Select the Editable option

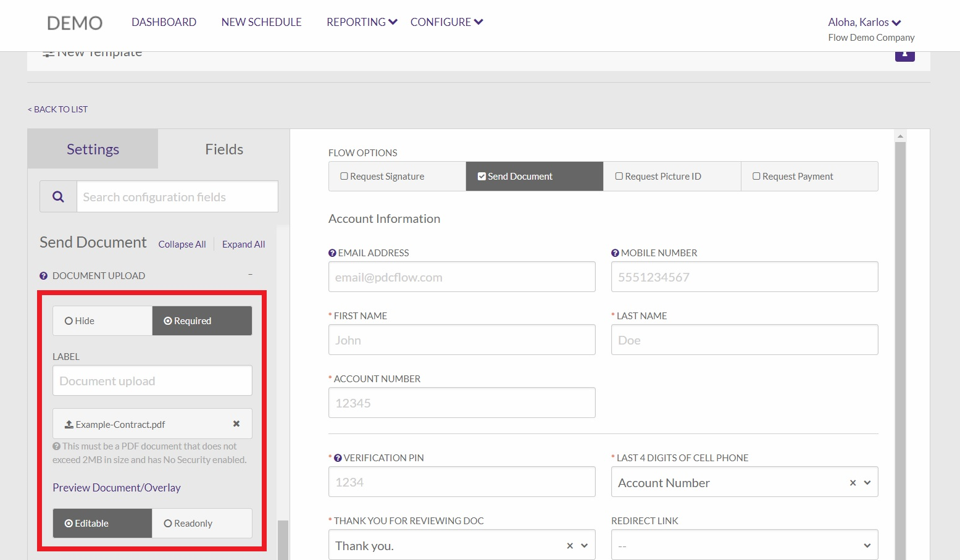coord(102,524)
